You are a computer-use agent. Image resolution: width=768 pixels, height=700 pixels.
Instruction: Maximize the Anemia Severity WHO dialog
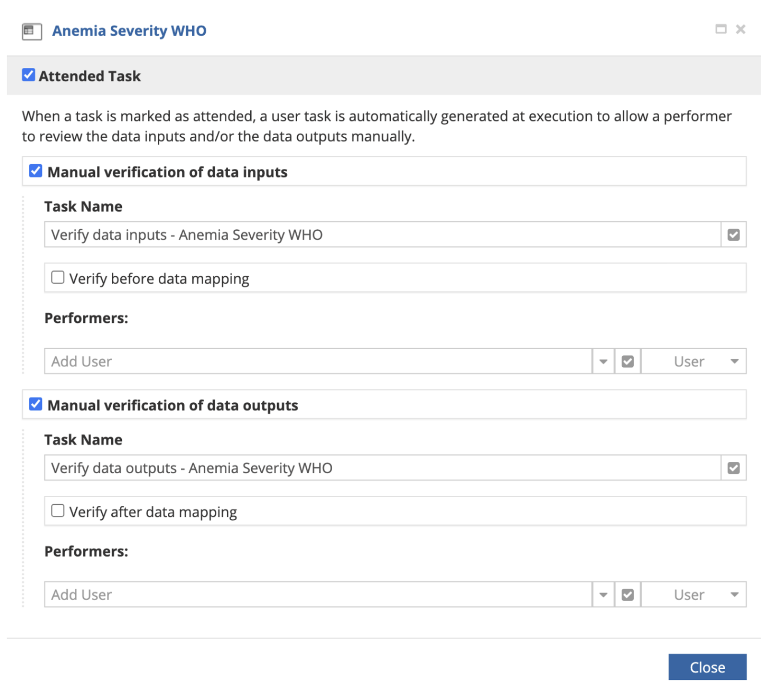721,29
